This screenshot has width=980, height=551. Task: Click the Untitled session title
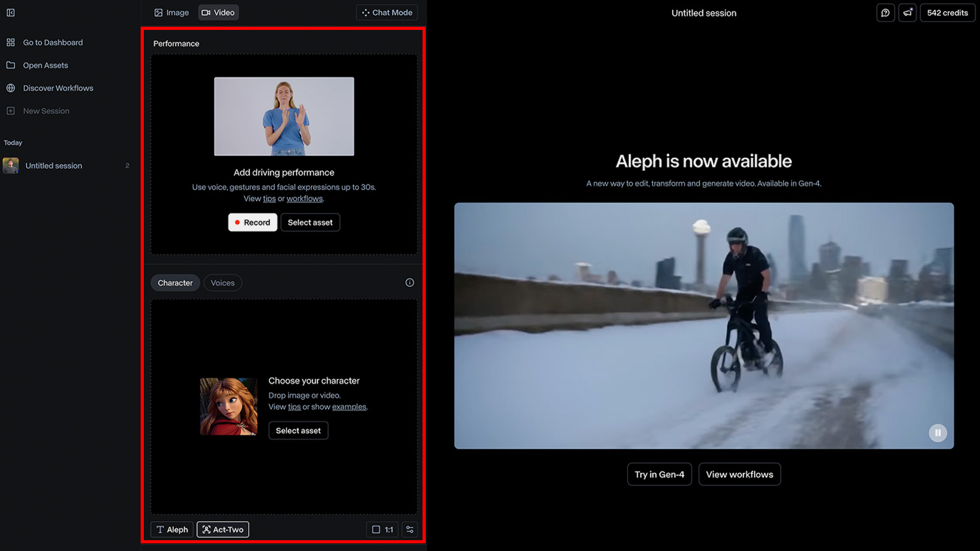[x=704, y=13]
